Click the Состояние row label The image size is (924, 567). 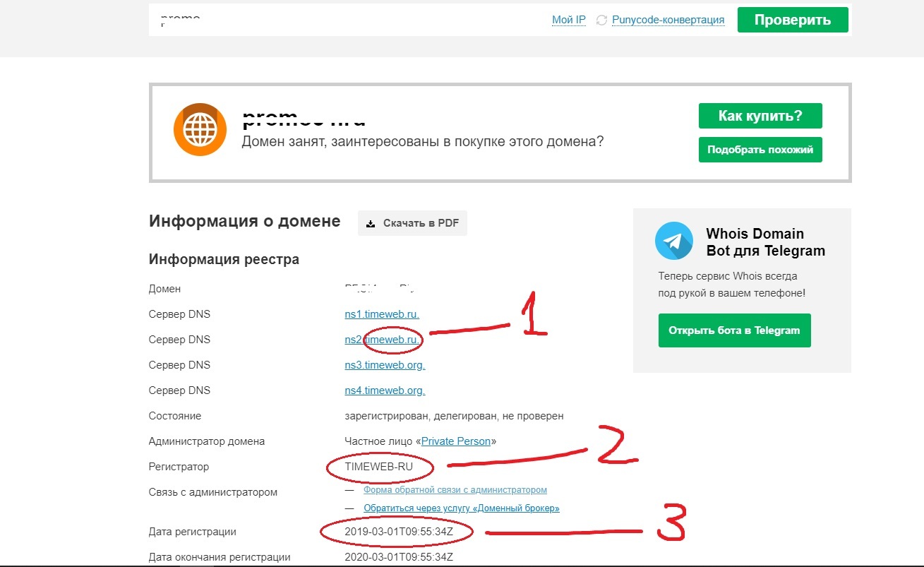coord(175,416)
